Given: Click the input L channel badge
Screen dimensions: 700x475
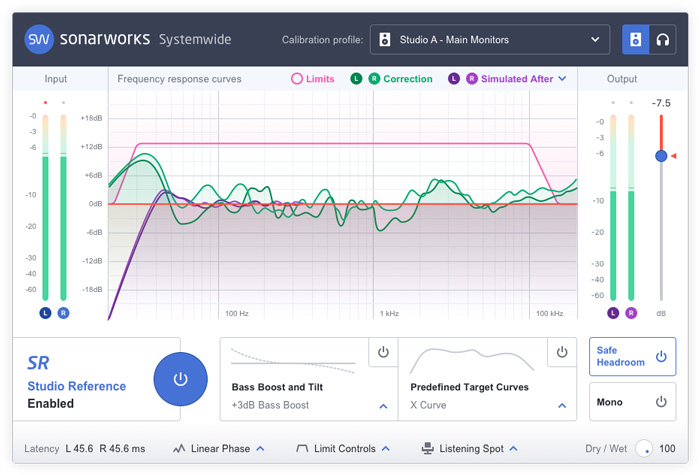Looking at the screenshot, I should tap(45, 313).
